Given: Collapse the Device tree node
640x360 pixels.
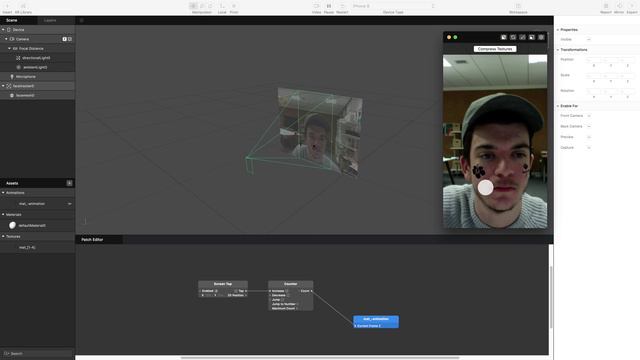Looking at the screenshot, I should pos(3,30).
